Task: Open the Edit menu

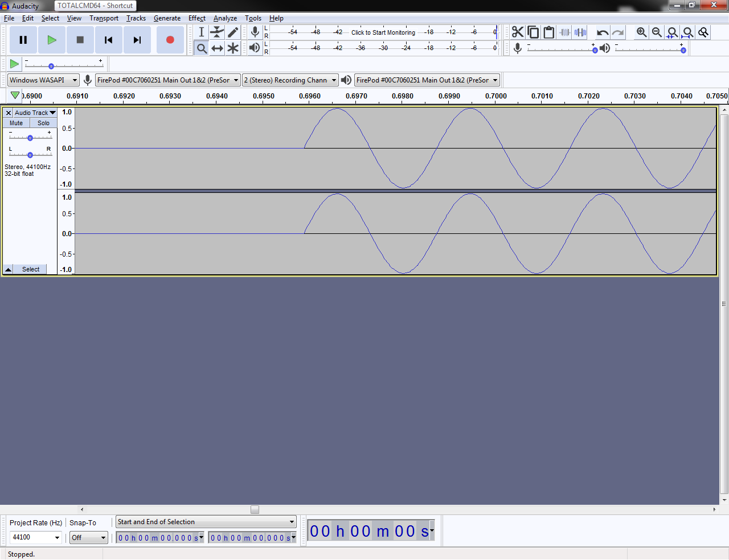Action: click(x=28, y=18)
